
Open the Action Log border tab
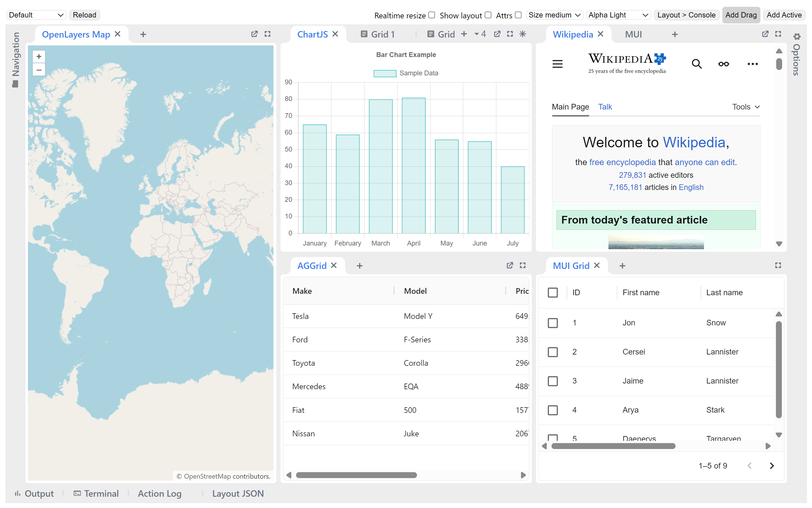pyautogui.click(x=160, y=493)
